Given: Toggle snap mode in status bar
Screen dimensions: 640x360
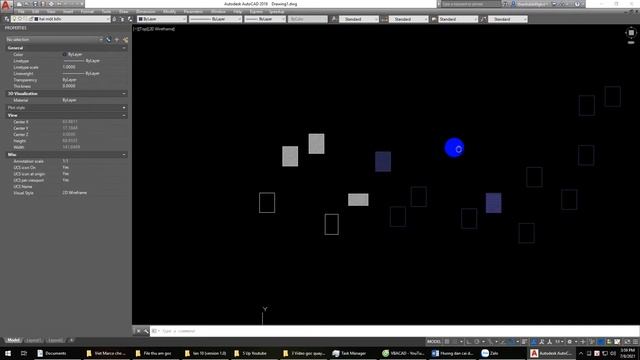Looking at the screenshot, I should pyautogui.click(x=455, y=342).
